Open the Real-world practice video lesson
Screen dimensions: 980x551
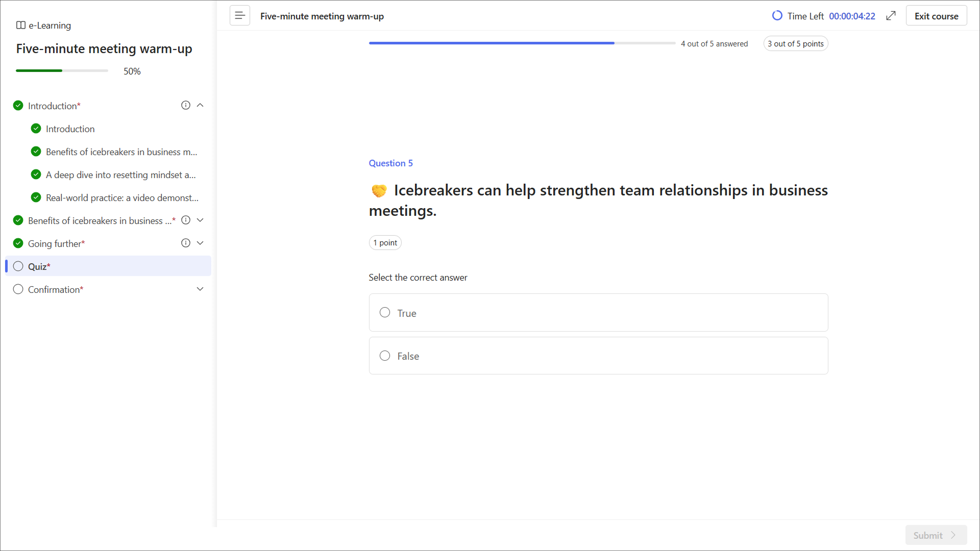(122, 197)
